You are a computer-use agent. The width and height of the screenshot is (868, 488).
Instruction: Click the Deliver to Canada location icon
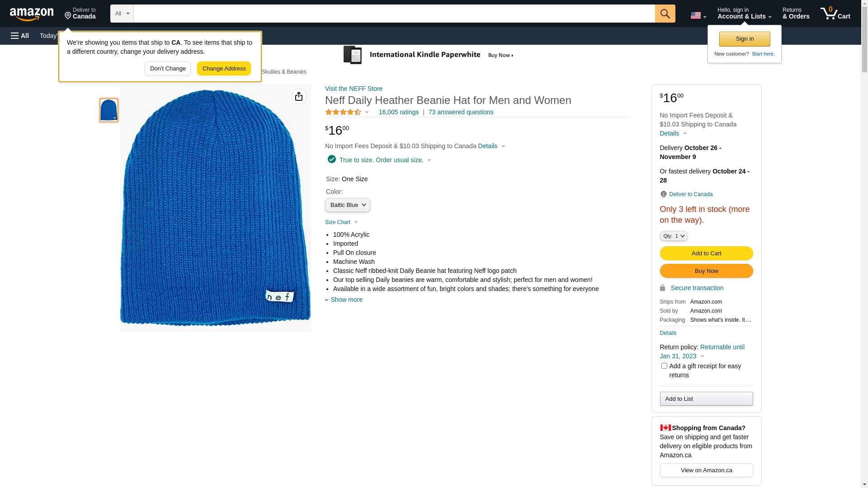[x=664, y=194]
